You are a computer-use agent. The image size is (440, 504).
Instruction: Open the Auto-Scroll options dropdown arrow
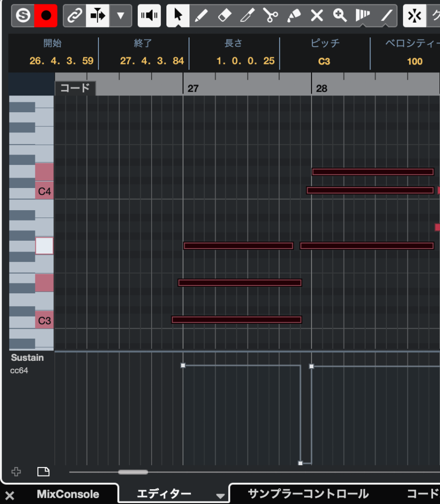click(x=121, y=16)
